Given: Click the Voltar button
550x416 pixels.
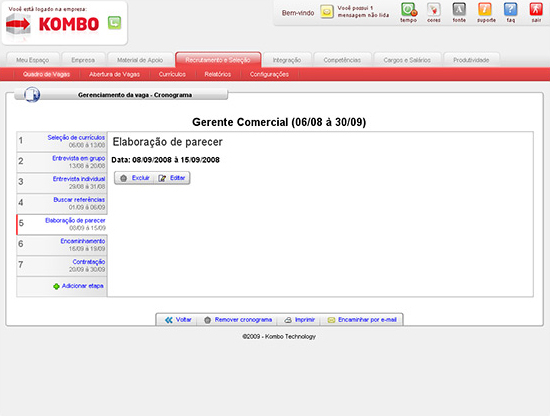Looking at the screenshot, I should tap(178, 320).
